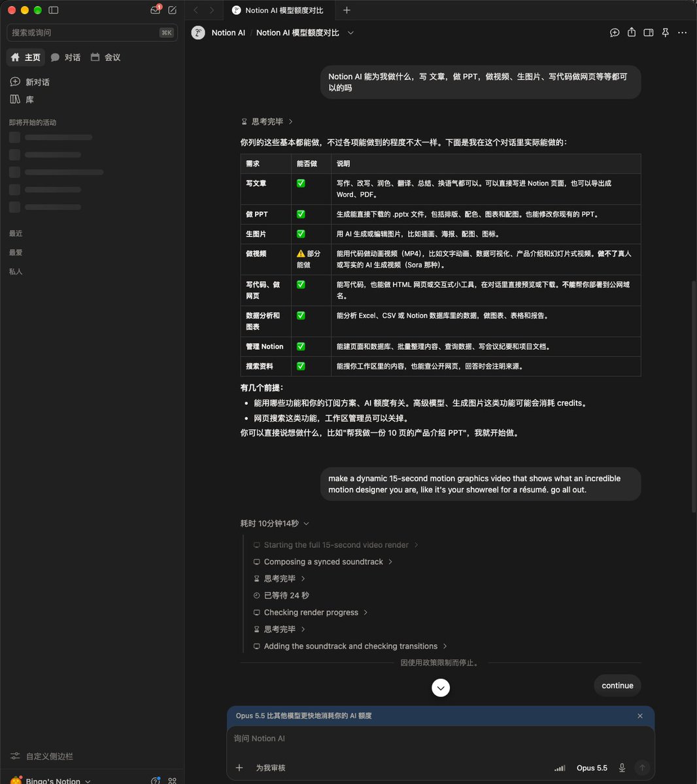Viewport: 697px width, 784px height.
Task: Expand Checking render progress step
Action: tap(311, 612)
